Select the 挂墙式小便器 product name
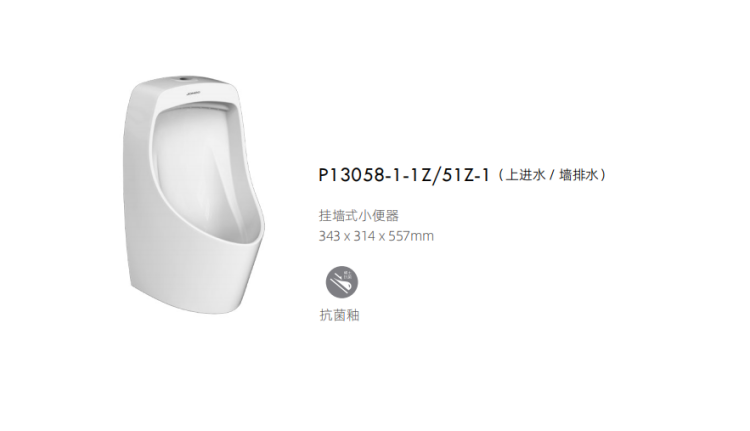The image size is (750, 431). click(359, 216)
